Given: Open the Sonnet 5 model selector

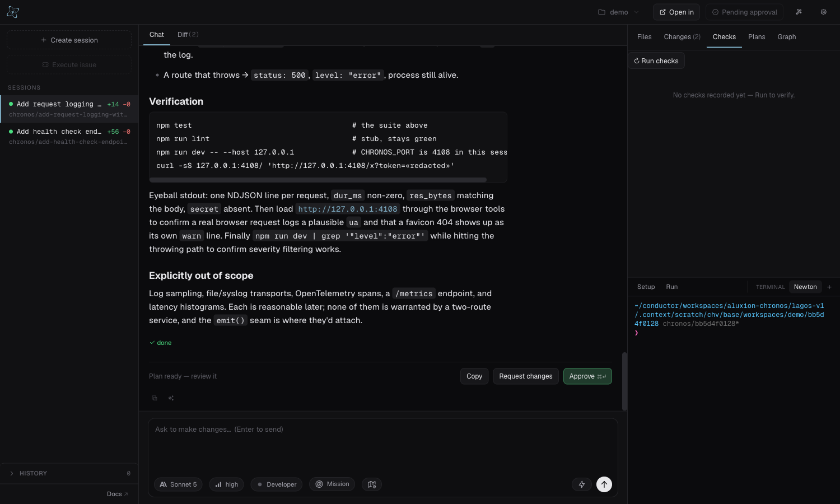Looking at the screenshot, I should pos(179,484).
